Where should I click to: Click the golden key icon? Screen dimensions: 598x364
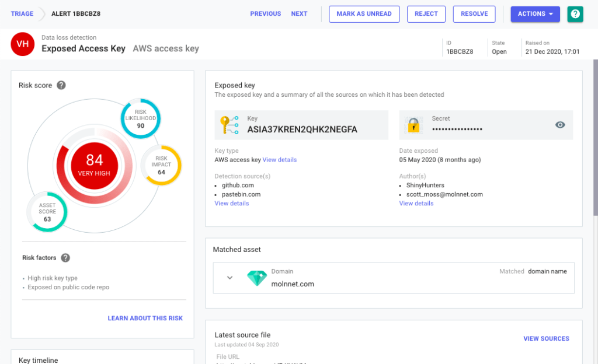pos(229,125)
